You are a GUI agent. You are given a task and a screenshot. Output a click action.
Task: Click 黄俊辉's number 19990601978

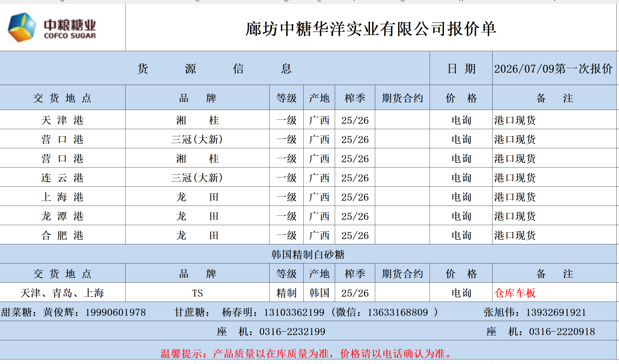coord(115,312)
